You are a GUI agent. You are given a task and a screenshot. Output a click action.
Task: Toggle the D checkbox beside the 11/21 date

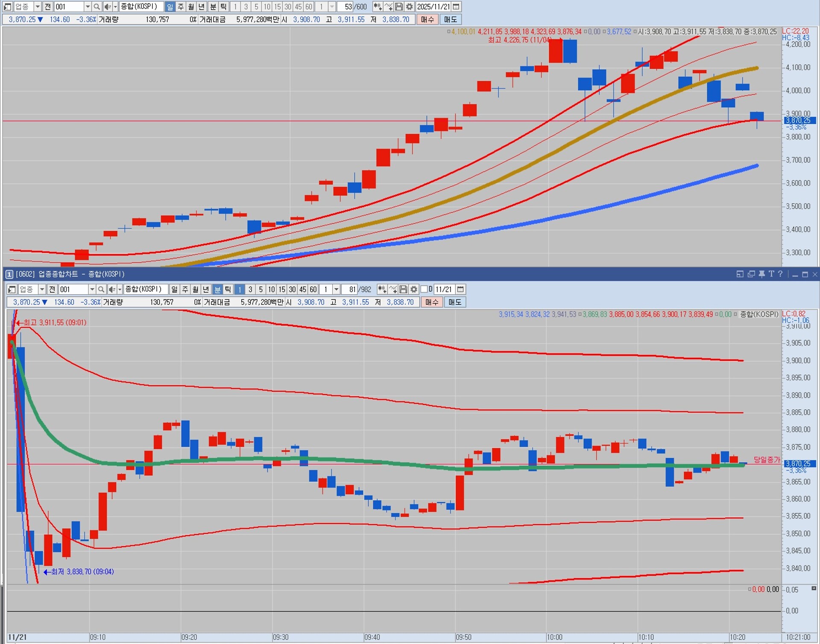(x=424, y=290)
